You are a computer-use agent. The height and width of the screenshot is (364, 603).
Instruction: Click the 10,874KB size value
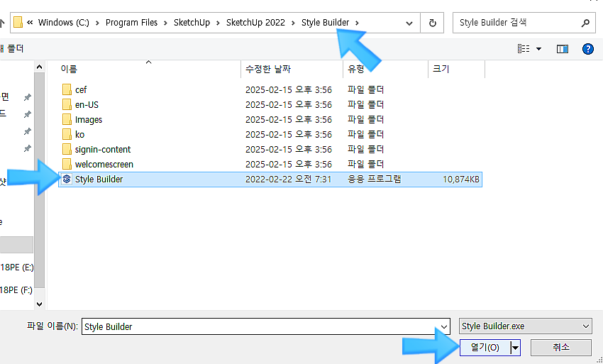[460, 180]
